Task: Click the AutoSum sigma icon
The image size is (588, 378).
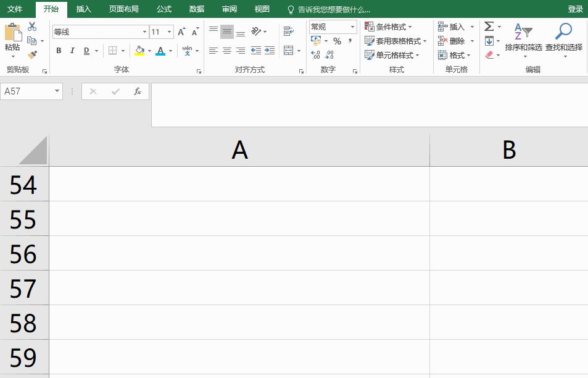Action: tap(489, 27)
